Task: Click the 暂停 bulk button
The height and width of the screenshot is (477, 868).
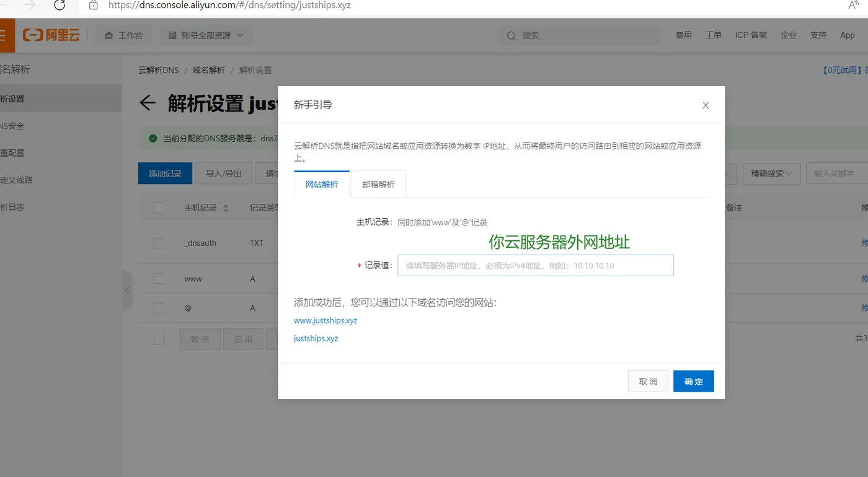Action: (x=200, y=339)
